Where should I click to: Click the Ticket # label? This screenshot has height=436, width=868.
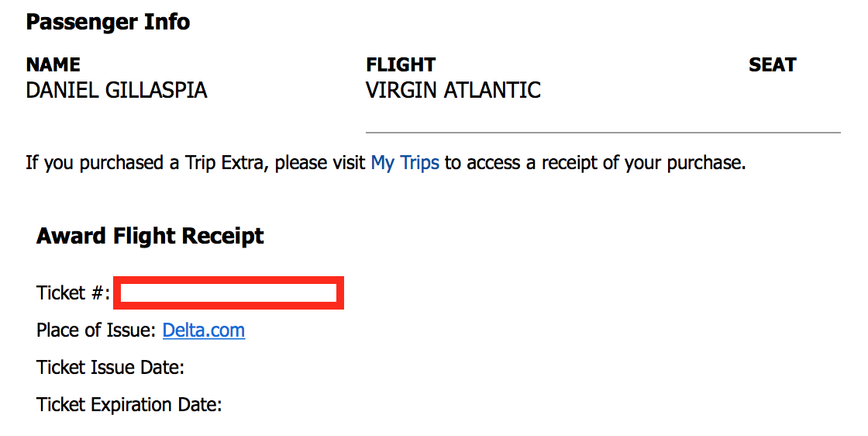[x=73, y=292]
